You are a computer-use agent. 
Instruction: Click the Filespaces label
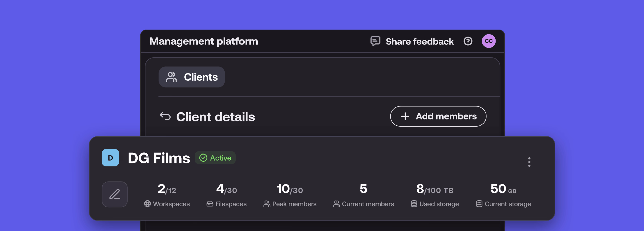231,204
